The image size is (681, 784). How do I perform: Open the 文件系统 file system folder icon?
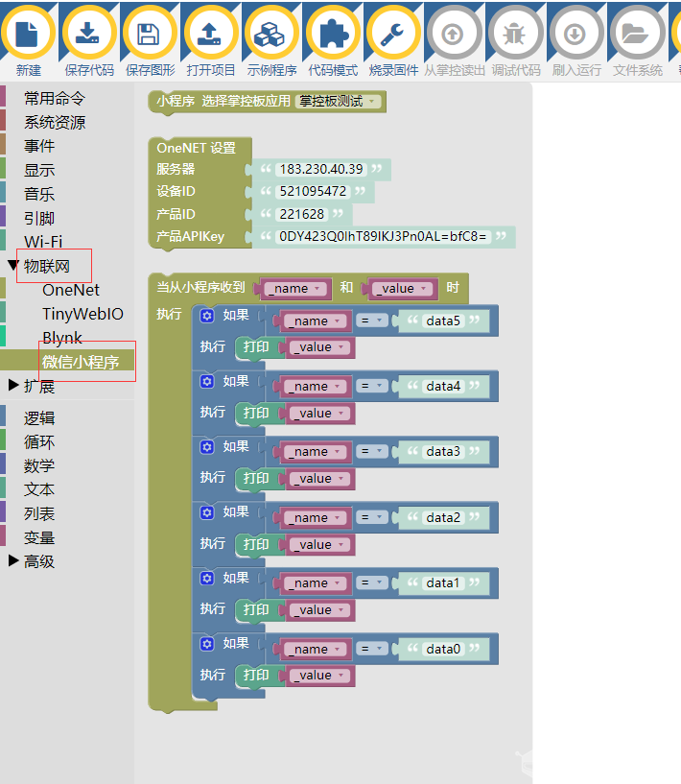638,34
